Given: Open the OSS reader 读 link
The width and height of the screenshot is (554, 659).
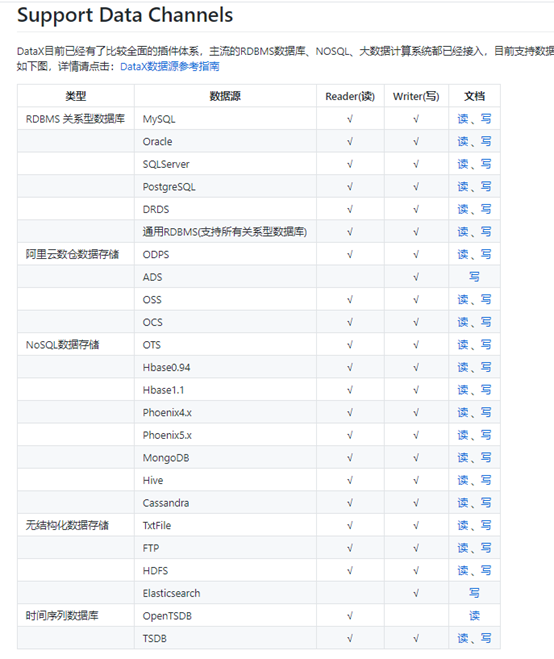Looking at the screenshot, I should pyautogui.click(x=463, y=300).
